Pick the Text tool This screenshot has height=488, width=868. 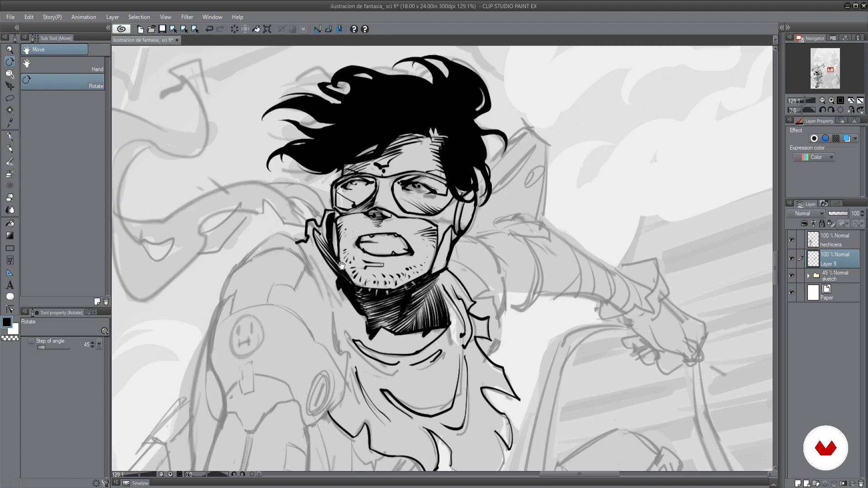pos(9,285)
